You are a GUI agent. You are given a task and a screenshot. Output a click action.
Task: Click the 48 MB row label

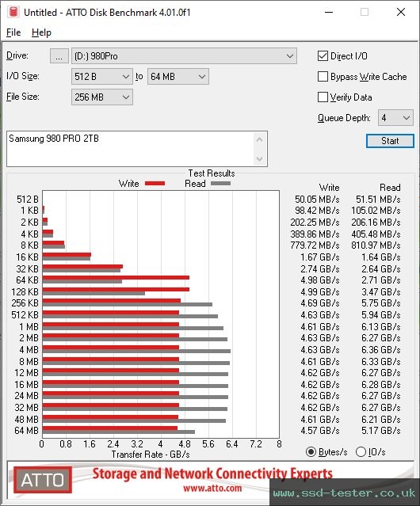pos(26,419)
